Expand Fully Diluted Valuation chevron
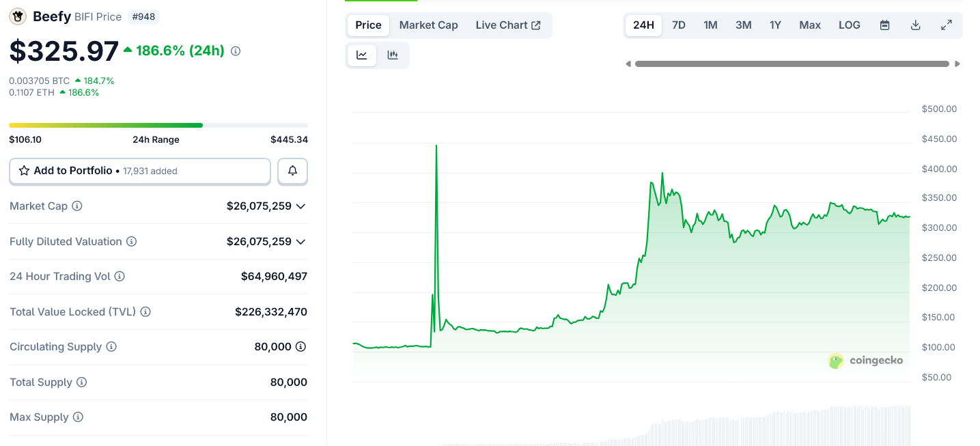The width and height of the screenshot is (980, 446). click(300, 242)
